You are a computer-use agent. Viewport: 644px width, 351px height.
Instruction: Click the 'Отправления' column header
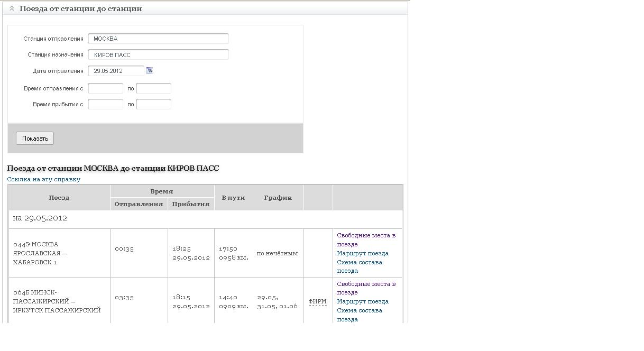point(139,204)
